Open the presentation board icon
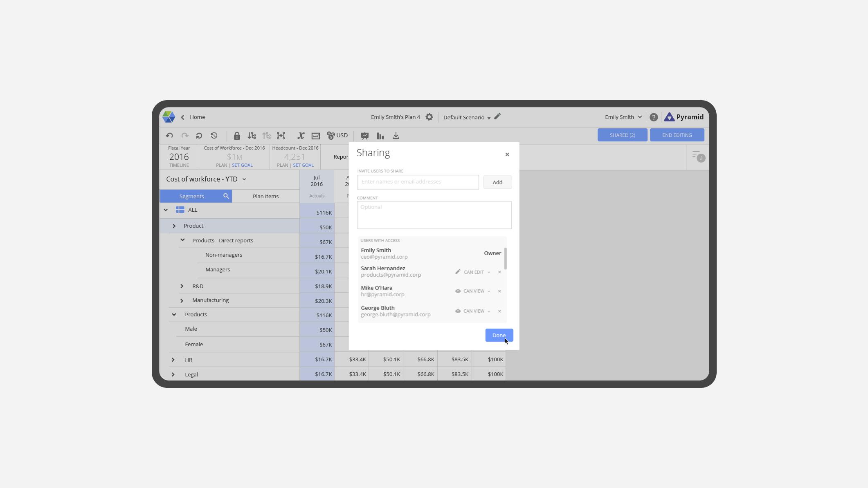 [364, 135]
